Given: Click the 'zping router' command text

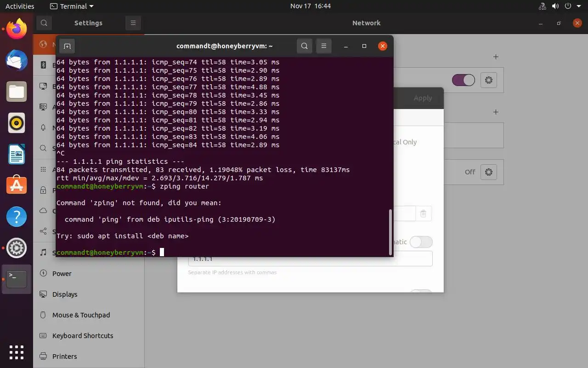Looking at the screenshot, I should 184,186.
